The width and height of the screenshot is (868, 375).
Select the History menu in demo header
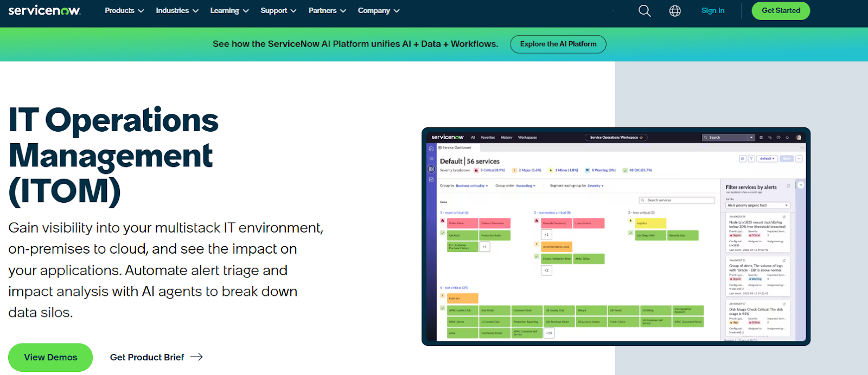point(506,137)
